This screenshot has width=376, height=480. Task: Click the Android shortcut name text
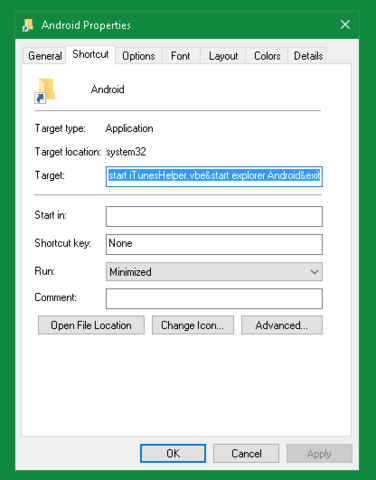(x=108, y=89)
